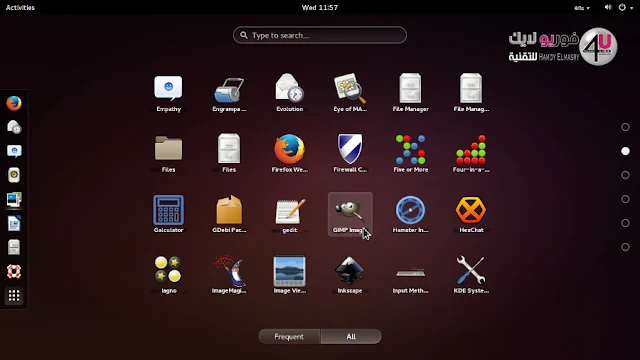640x360 pixels.
Task: Expand the keyboard language indicator menu
Action: [x=582, y=8]
